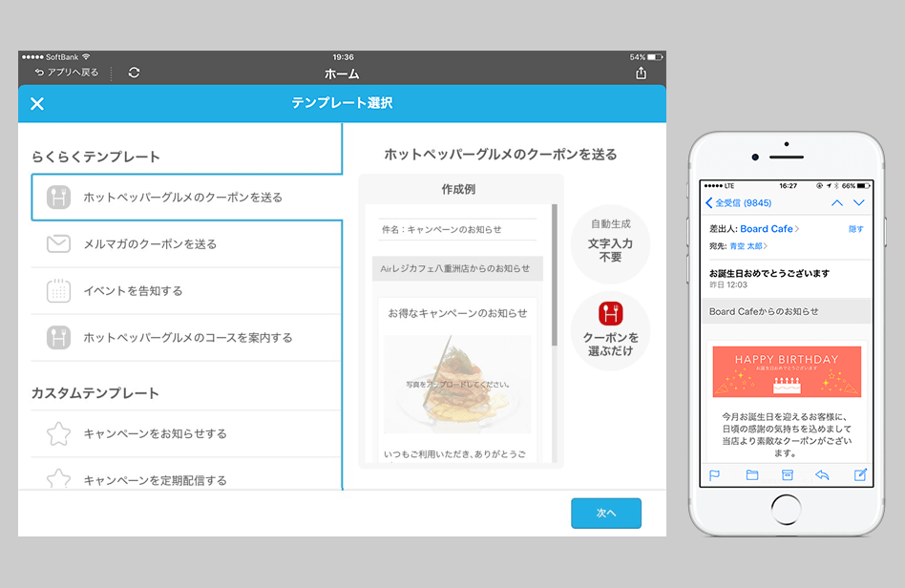Click calendar icon for イベントを告知する
Image resolution: width=905 pixels, height=588 pixels.
pos(58,291)
